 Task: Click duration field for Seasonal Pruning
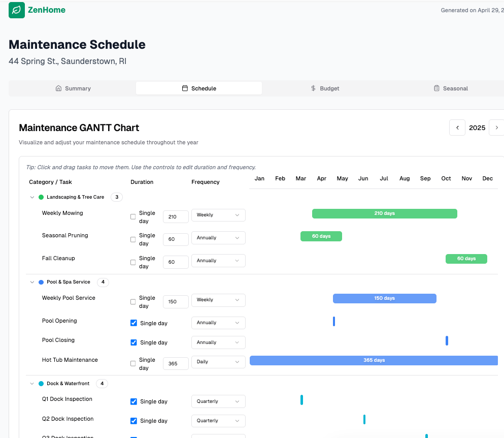[176, 239]
